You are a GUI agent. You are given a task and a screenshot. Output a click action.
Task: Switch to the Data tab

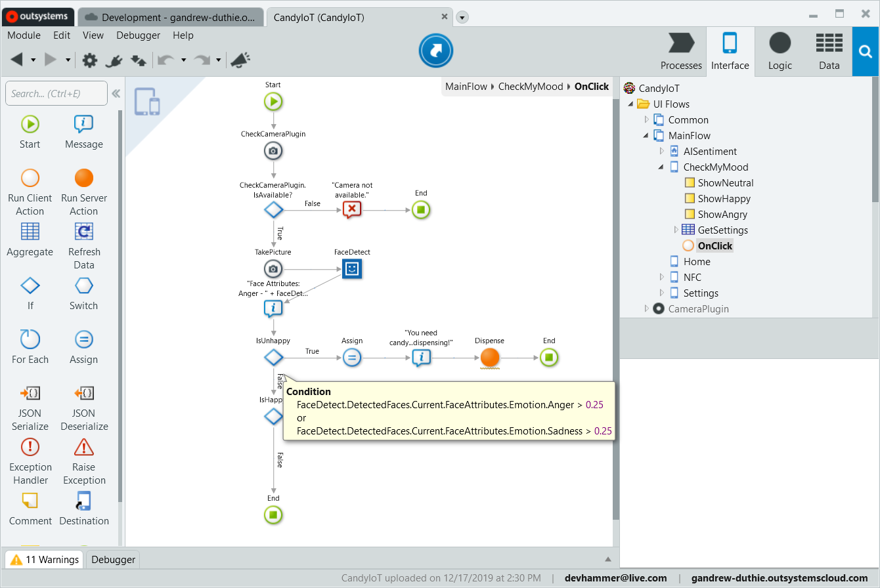click(829, 52)
